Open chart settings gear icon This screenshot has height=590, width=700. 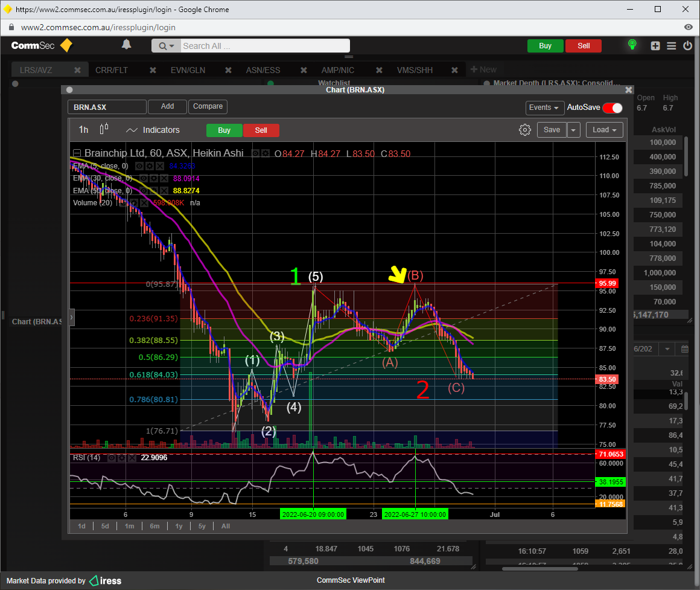[x=524, y=130]
